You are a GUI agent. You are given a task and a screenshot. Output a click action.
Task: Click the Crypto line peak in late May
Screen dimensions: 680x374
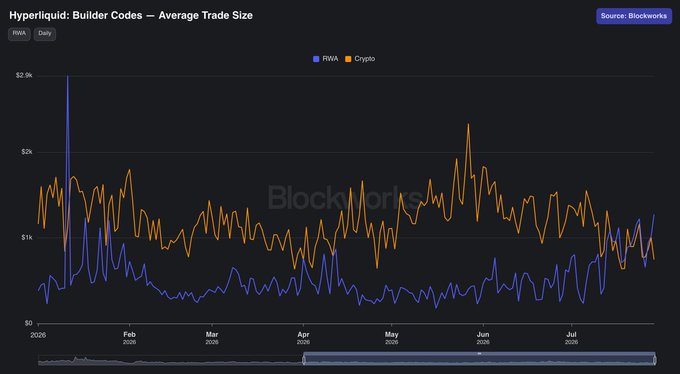coord(468,124)
